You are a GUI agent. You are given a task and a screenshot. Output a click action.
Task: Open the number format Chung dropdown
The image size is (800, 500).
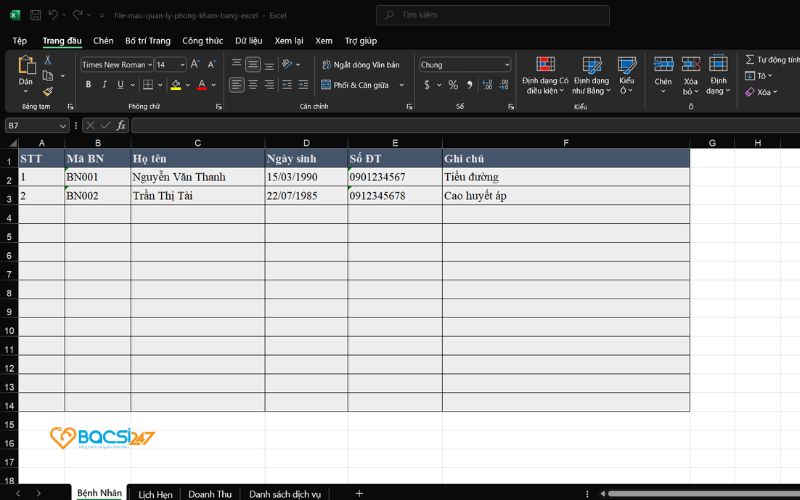tap(507, 65)
